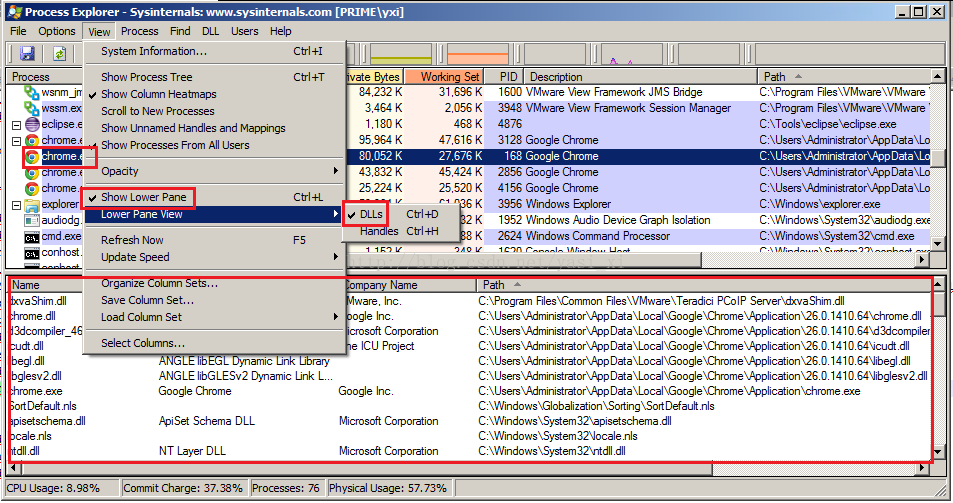
Task: Click the Working Set column header
Action: tap(443, 77)
